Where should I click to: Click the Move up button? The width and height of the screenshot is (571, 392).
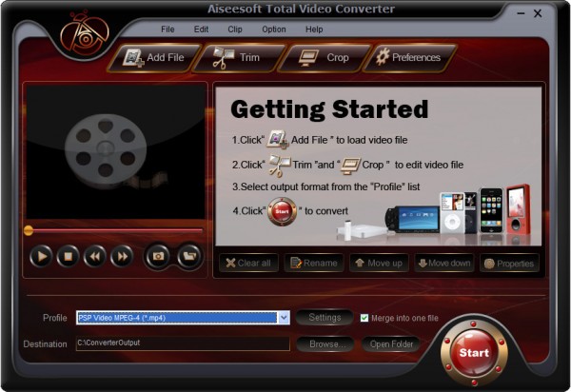tap(379, 263)
